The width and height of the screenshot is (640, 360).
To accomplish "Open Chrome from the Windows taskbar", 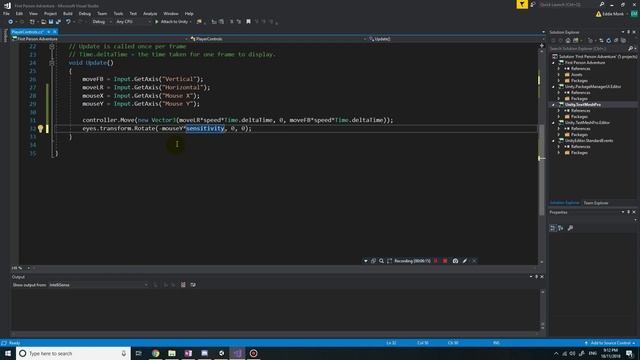I will point(156,353).
